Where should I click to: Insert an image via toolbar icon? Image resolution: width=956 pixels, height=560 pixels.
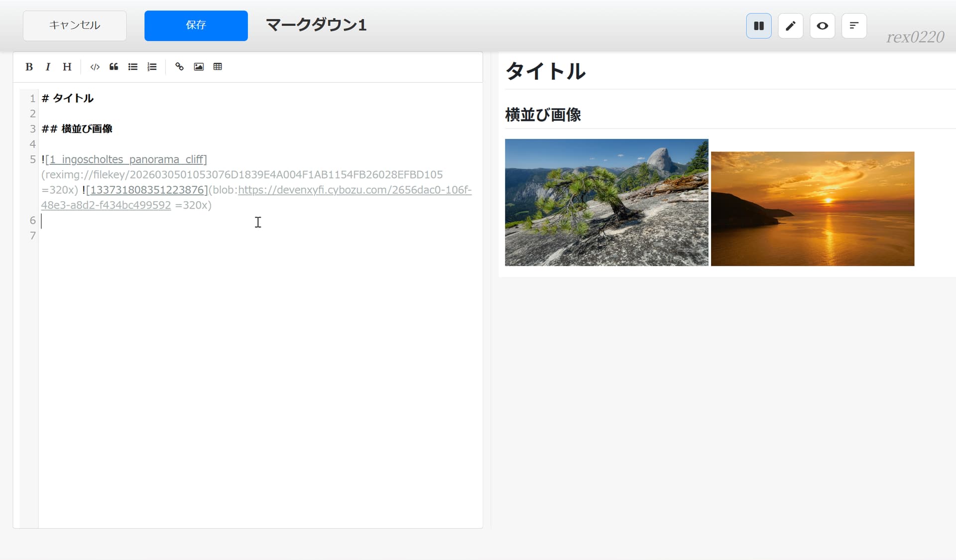point(199,67)
